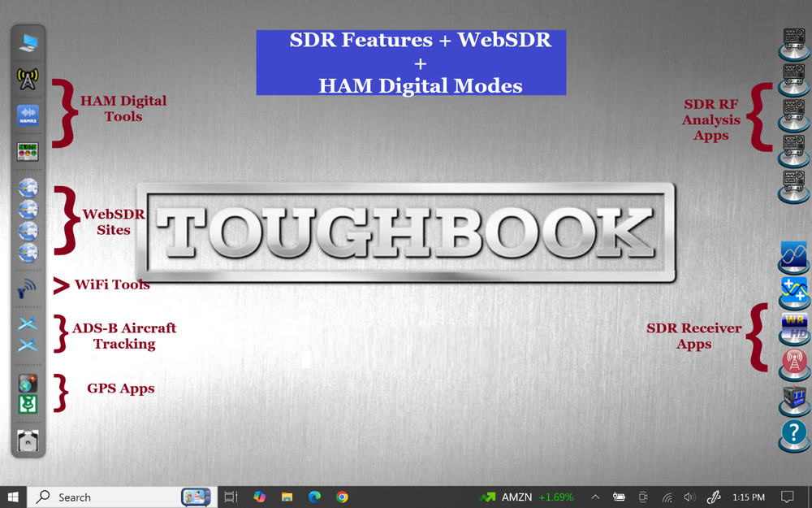Start the colorful GPS globe application
Viewport: 812px width, 508px height.
(x=28, y=382)
